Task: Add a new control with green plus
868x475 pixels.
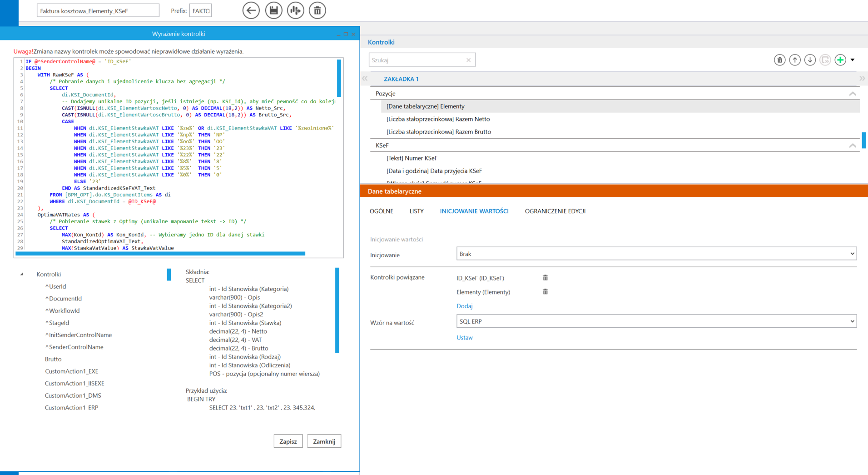Action: coord(840,60)
